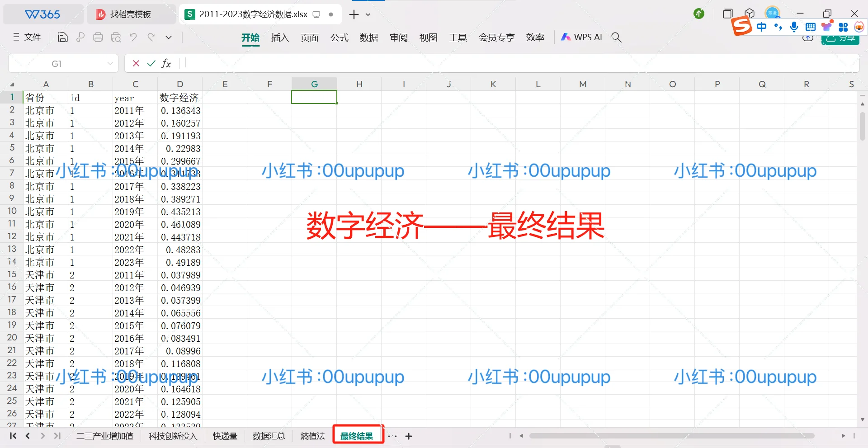The image size is (868, 448).
Task: Expand the Name Box dropdown
Action: tap(111, 63)
